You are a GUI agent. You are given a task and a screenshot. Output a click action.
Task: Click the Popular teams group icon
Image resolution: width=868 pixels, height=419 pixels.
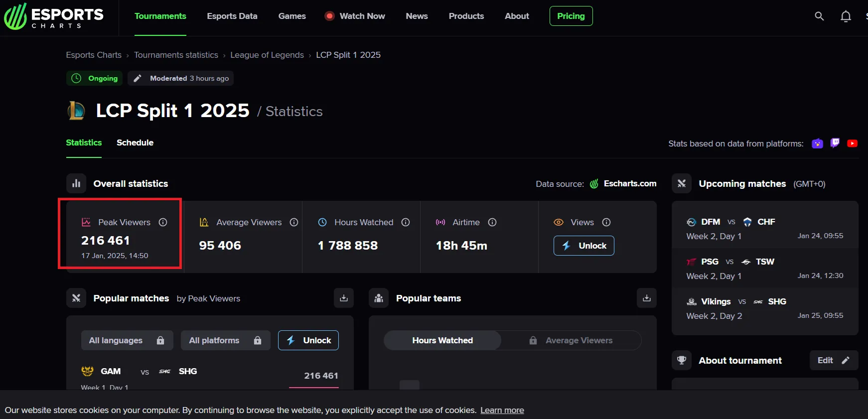click(379, 298)
